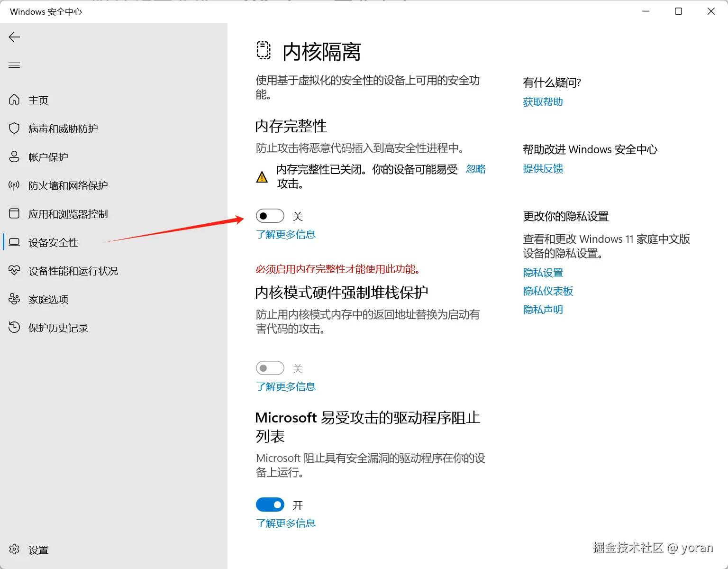
Task: Click the 内存完整性 heading
Action: coord(291,126)
